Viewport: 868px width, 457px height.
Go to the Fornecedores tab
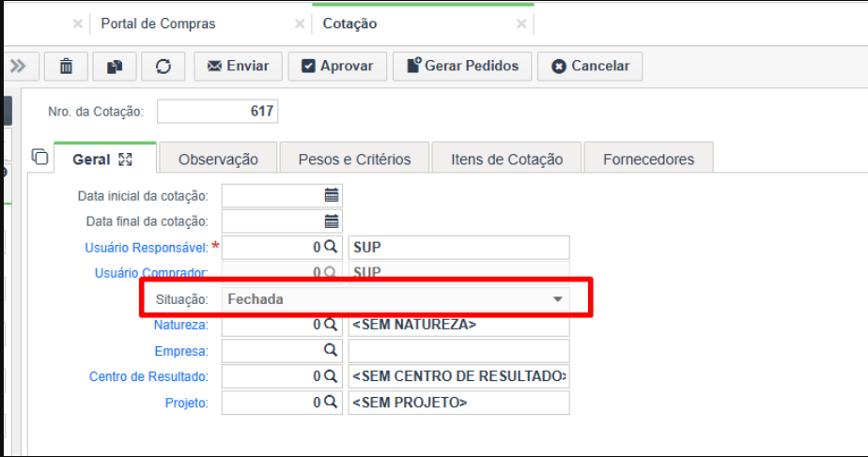[x=648, y=160]
